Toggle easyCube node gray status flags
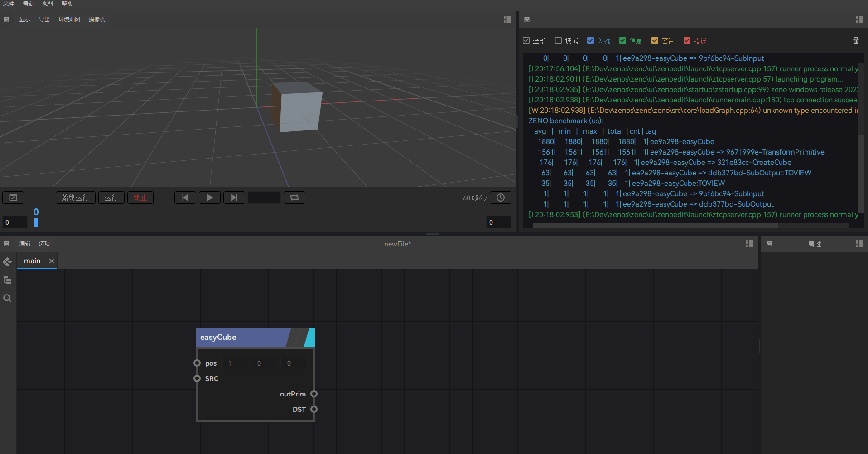The image size is (868, 454). click(298, 337)
